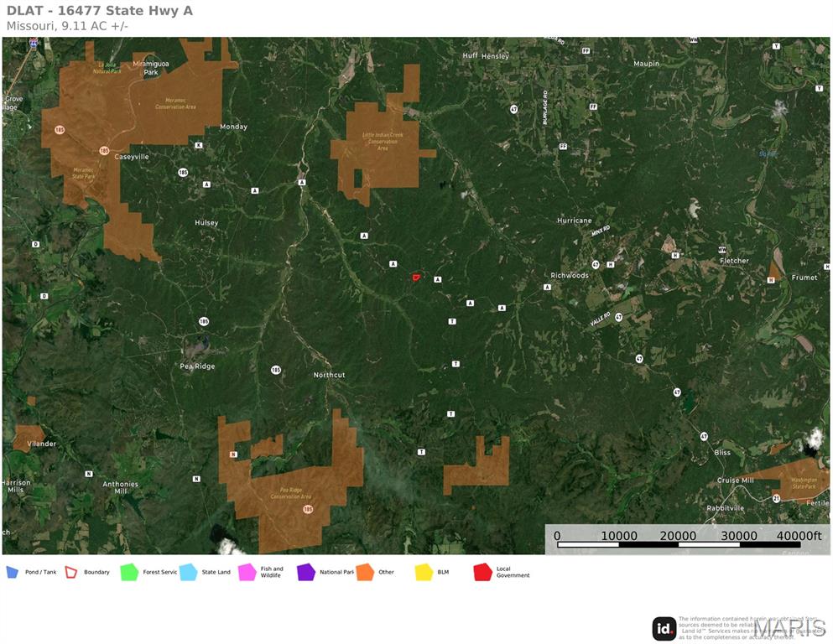Screen dimensions: 833x644
Task: Select the green Forest Service legend swatch
Action: [x=128, y=572]
